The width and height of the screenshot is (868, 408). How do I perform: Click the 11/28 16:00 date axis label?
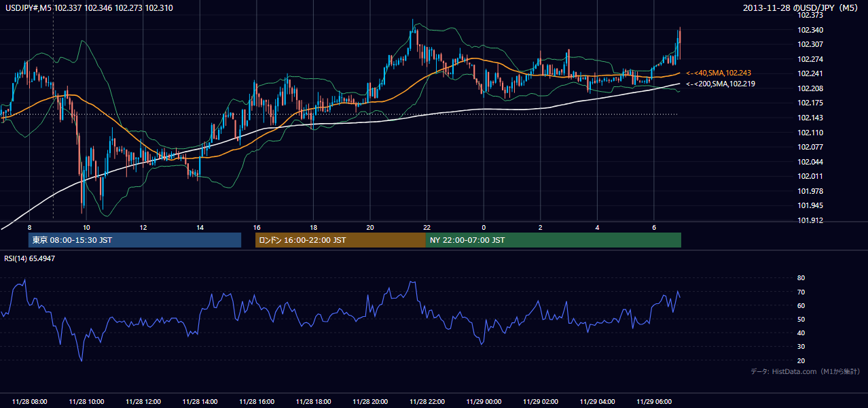point(256,402)
